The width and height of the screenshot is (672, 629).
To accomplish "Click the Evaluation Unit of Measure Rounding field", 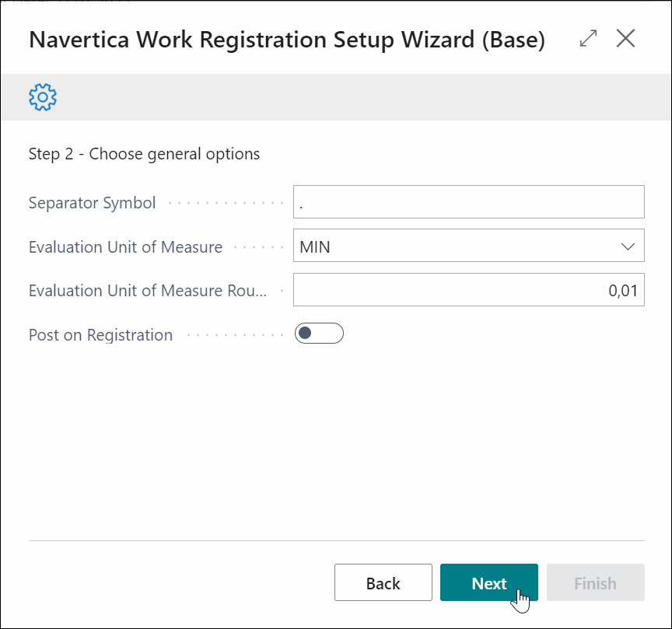I will click(x=468, y=290).
